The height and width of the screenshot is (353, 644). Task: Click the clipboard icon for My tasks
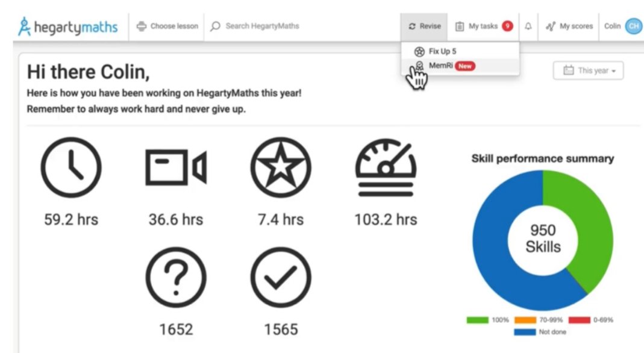tap(460, 27)
